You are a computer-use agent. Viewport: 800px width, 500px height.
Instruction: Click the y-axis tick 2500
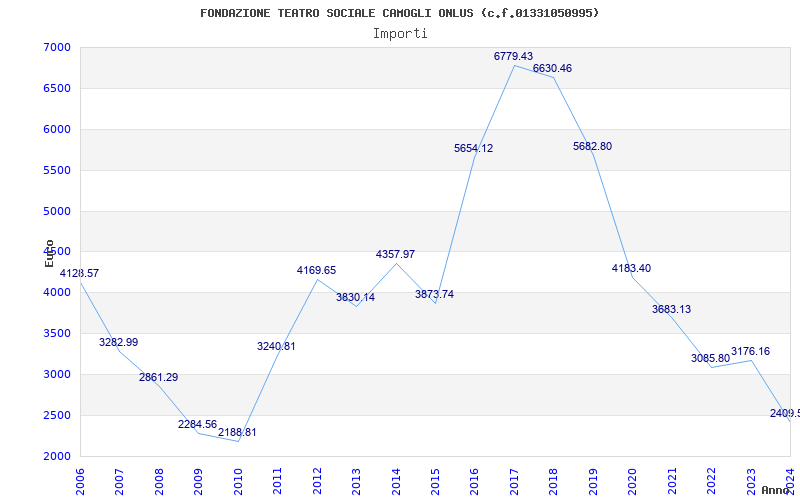point(56,415)
